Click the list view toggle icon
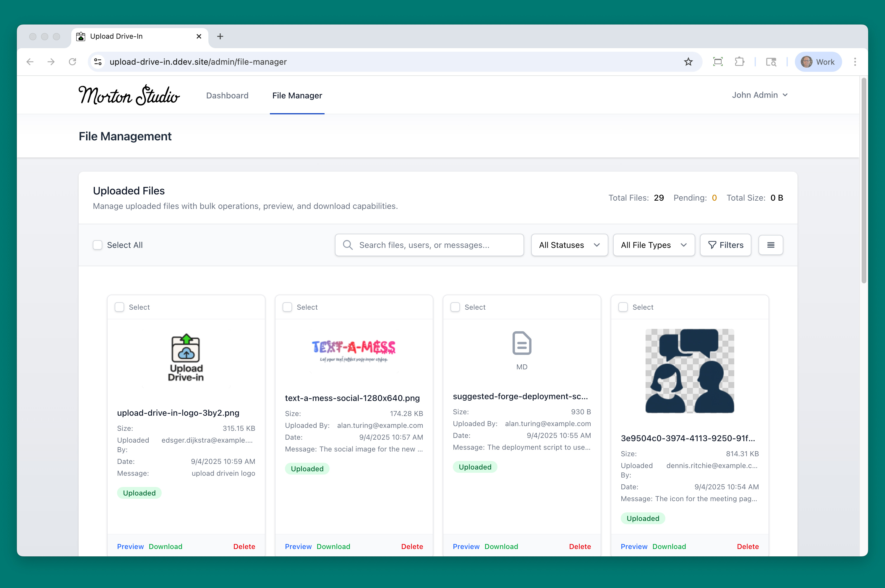The image size is (885, 588). pyautogui.click(x=770, y=245)
